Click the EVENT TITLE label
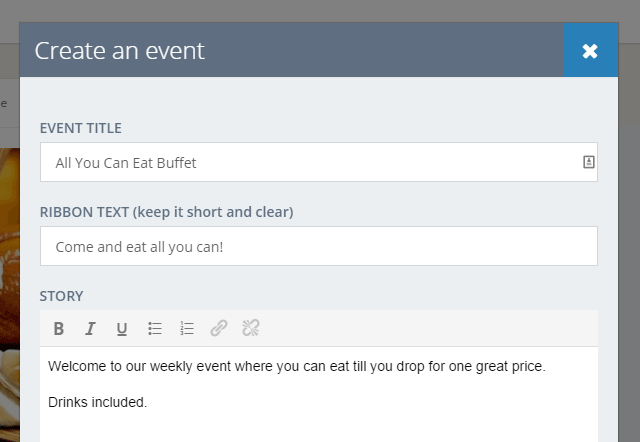This screenshot has width=640, height=442. coord(95,128)
